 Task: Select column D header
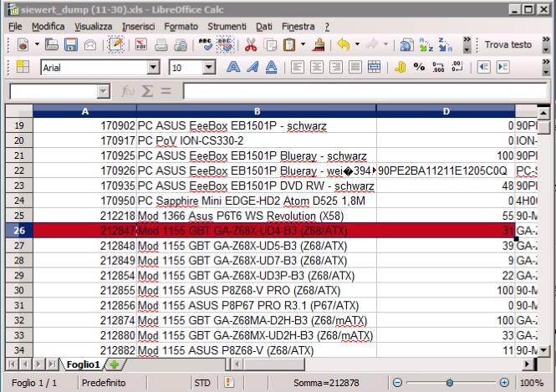tap(446, 111)
